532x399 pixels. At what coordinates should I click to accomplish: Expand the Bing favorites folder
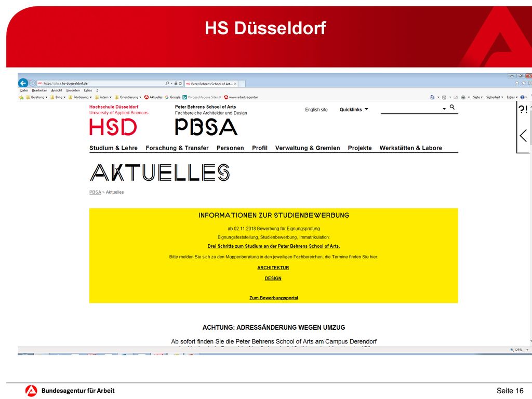[58, 97]
